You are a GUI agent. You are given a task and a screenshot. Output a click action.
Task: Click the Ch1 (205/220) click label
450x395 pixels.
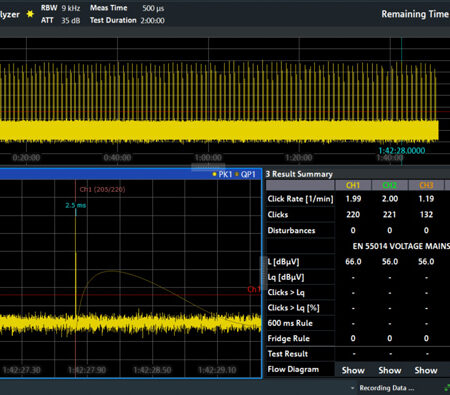pyautogui.click(x=102, y=189)
